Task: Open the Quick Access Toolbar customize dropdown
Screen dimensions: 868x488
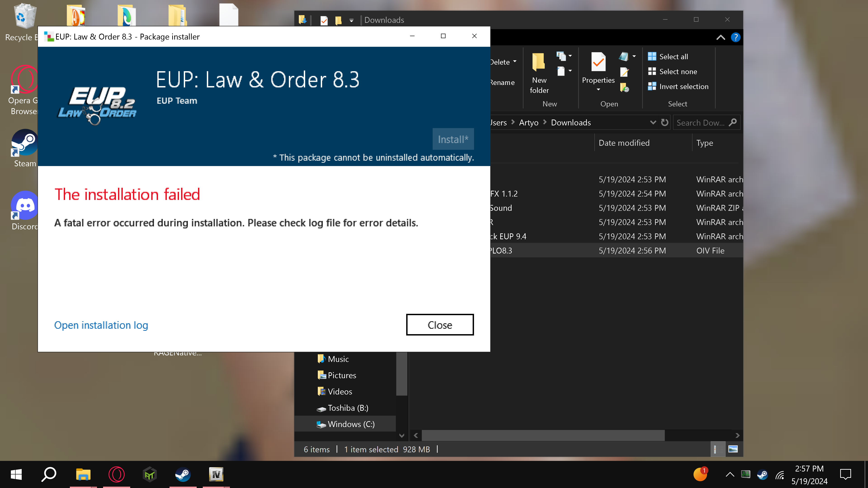Action: coord(351,20)
